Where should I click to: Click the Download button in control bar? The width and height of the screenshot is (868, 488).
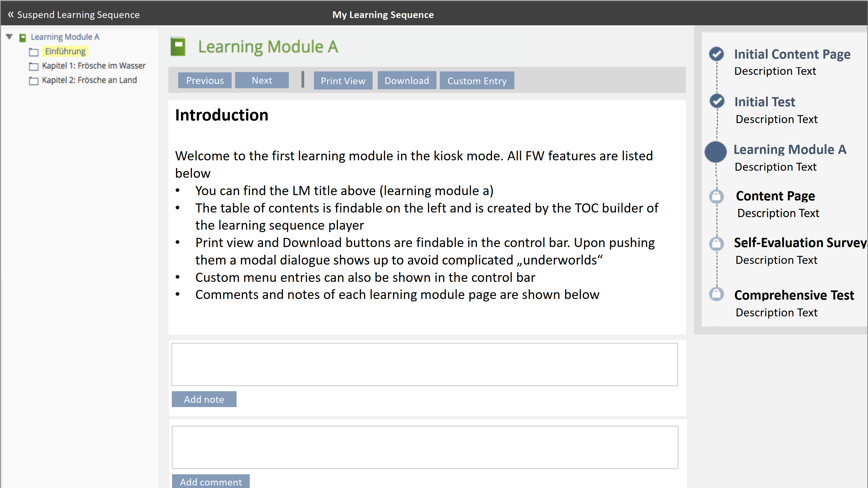406,81
